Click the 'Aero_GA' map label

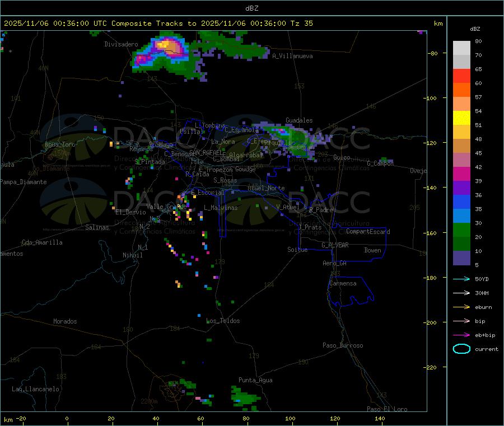pyautogui.click(x=335, y=263)
